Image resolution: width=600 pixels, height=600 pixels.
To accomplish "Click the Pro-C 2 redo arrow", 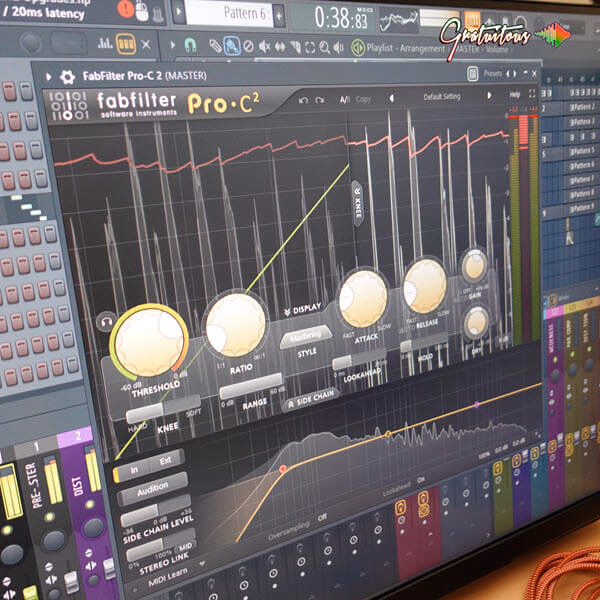I will pyautogui.click(x=320, y=100).
